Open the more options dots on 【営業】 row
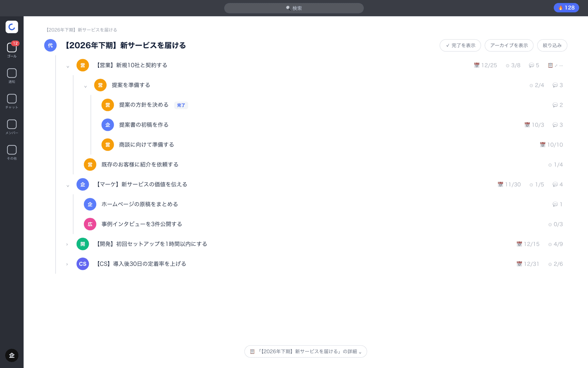This screenshot has width=588, height=368. pos(561,66)
